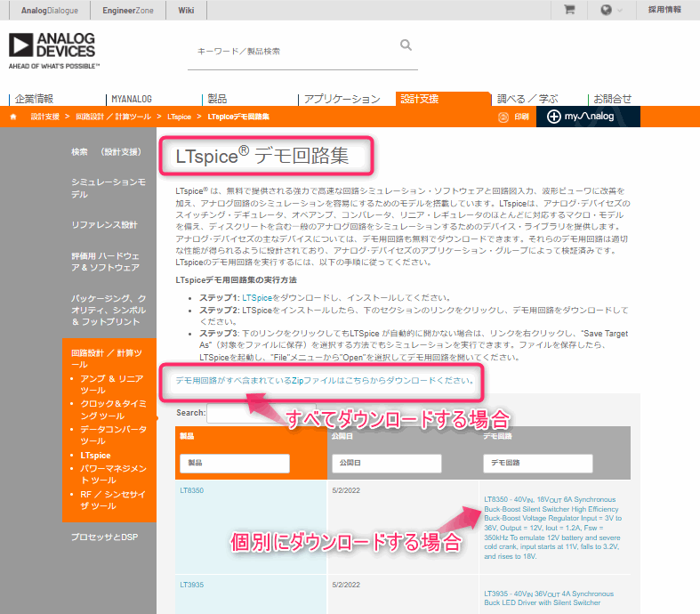The height and width of the screenshot is (614, 700).
Task: Go to home via breadcrumb house icon
Action: [x=13, y=117]
